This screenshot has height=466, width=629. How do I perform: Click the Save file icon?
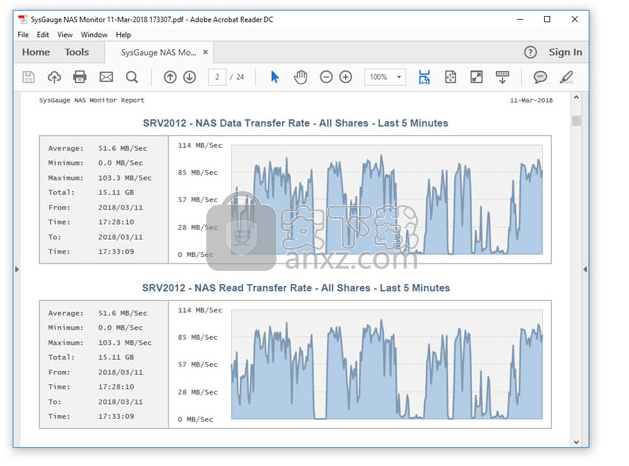coord(28,77)
